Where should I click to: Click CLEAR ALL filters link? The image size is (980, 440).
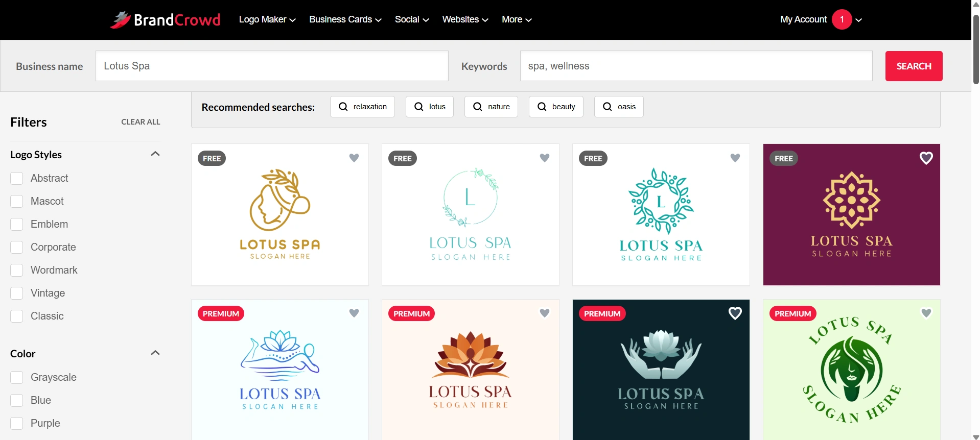click(x=141, y=122)
